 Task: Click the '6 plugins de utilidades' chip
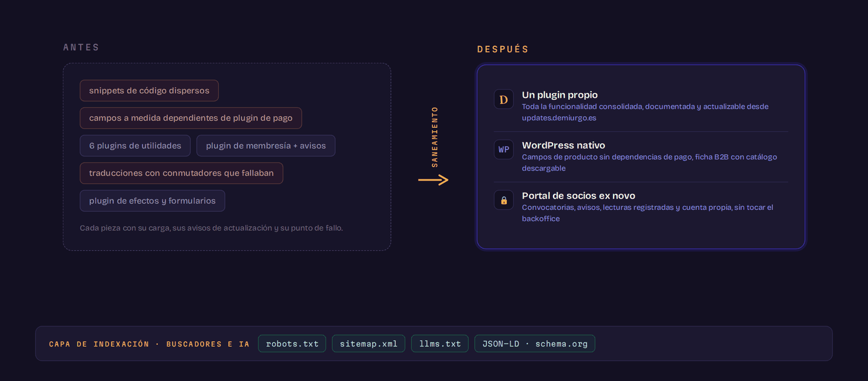coord(135,146)
